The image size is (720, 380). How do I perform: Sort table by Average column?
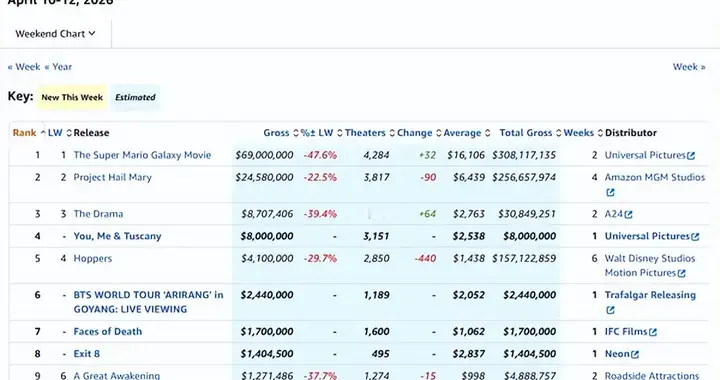(467, 133)
